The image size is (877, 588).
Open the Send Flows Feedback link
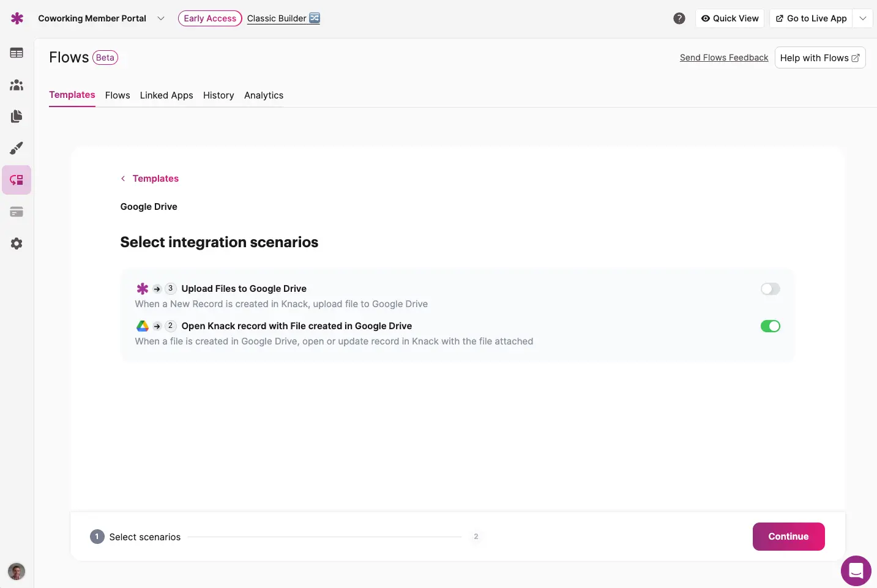[x=723, y=58]
